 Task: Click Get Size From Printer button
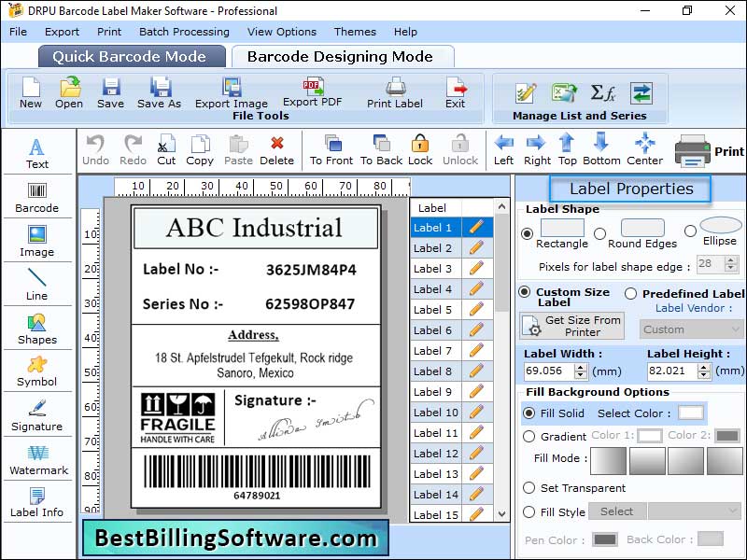(571, 327)
